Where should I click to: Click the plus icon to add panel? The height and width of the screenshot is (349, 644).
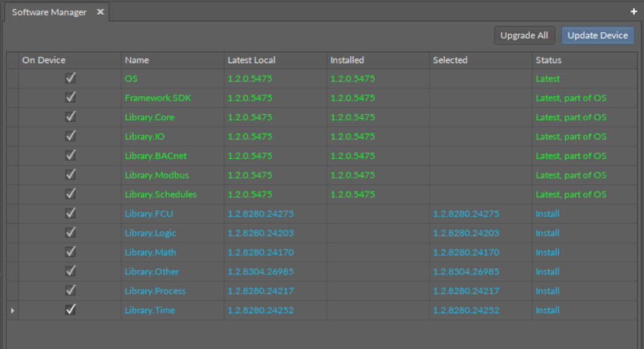pos(633,12)
